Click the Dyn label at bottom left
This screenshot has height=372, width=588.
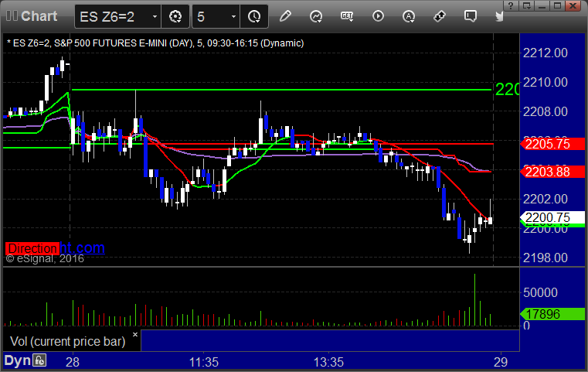pos(17,360)
